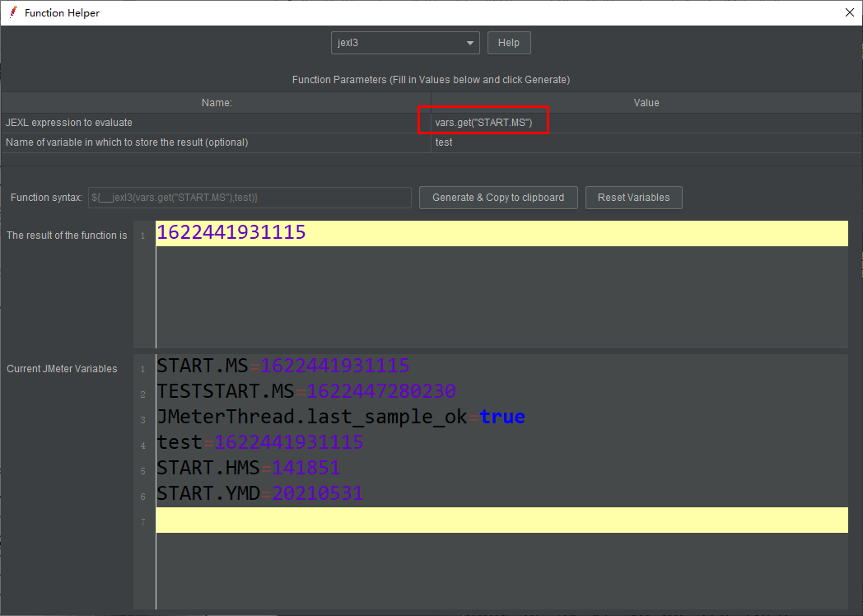Click the TESTSTART.MS variable line
The height and width of the screenshot is (616, 863).
(x=306, y=391)
